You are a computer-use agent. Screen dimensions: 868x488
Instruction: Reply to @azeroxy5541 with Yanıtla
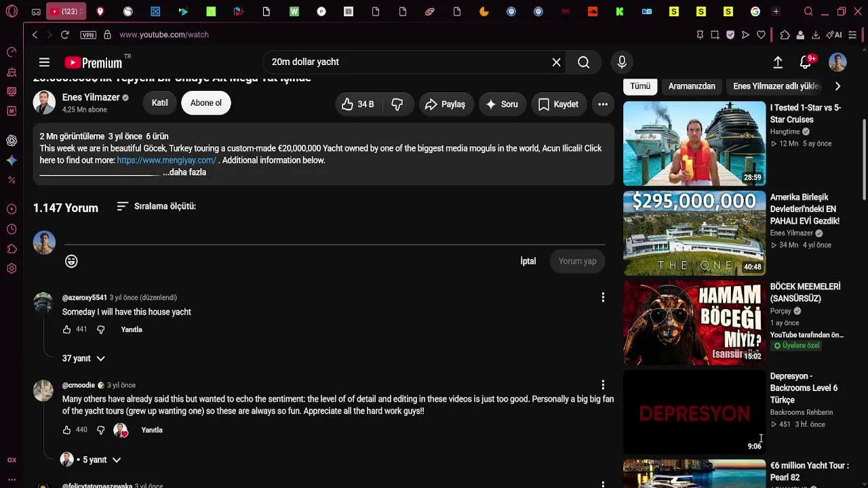[x=132, y=329]
